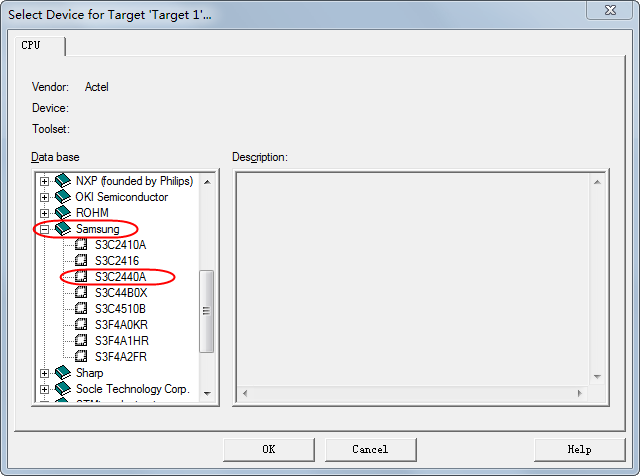Click the S3F4A0KR chip icon
The height and width of the screenshot is (476, 640).
[81, 324]
